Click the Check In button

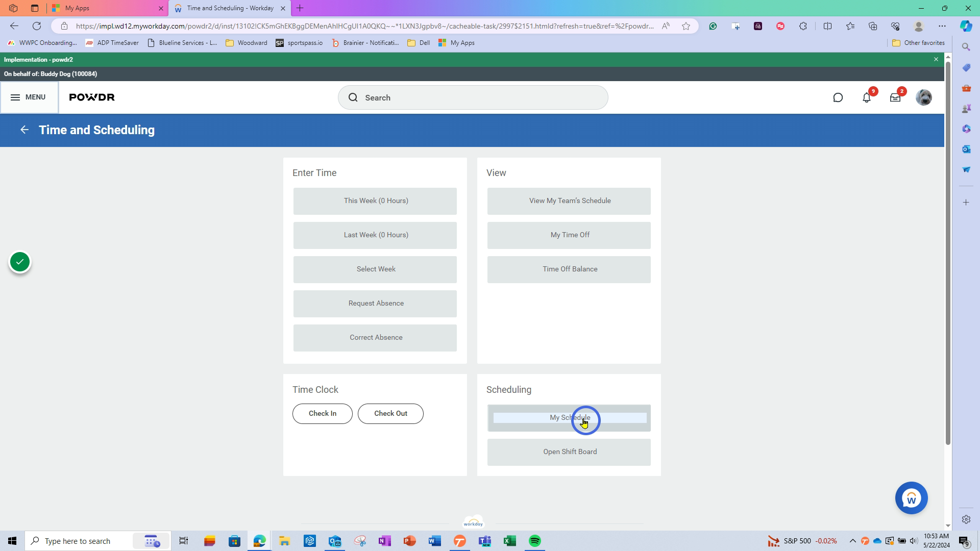click(x=323, y=414)
